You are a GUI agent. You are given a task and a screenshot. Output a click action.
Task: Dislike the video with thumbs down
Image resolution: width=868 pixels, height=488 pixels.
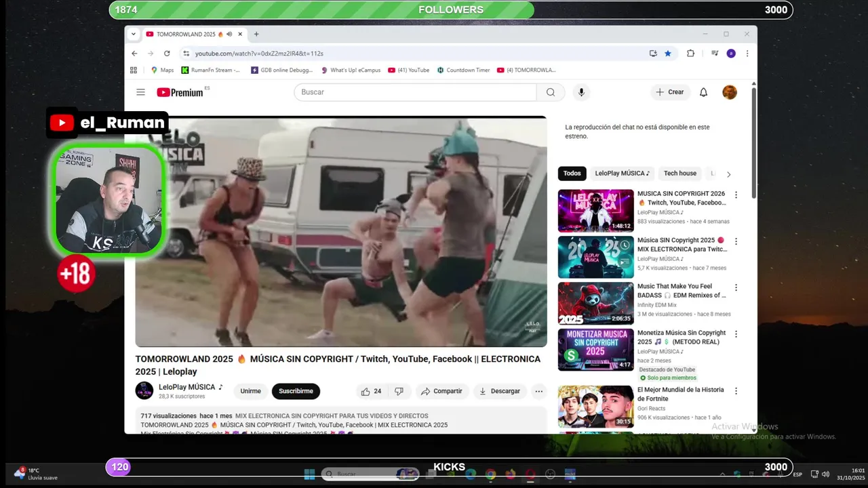pos(399,391)
